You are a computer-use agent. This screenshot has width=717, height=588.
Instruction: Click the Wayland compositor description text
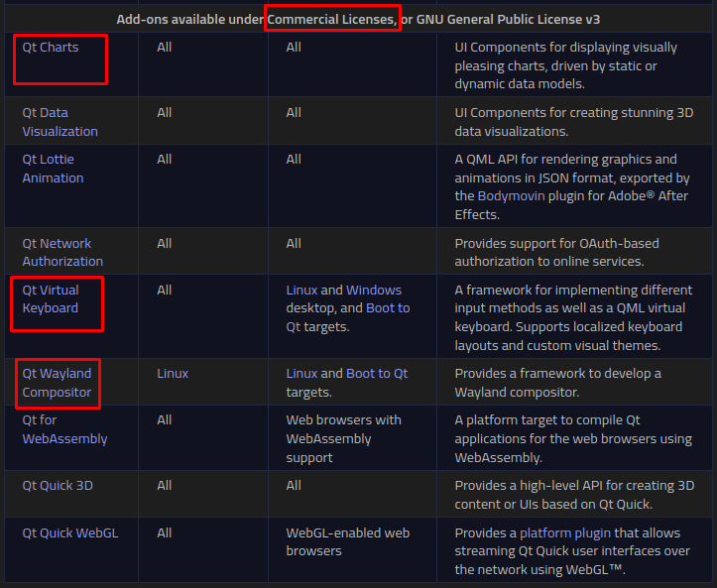[558, 382]
